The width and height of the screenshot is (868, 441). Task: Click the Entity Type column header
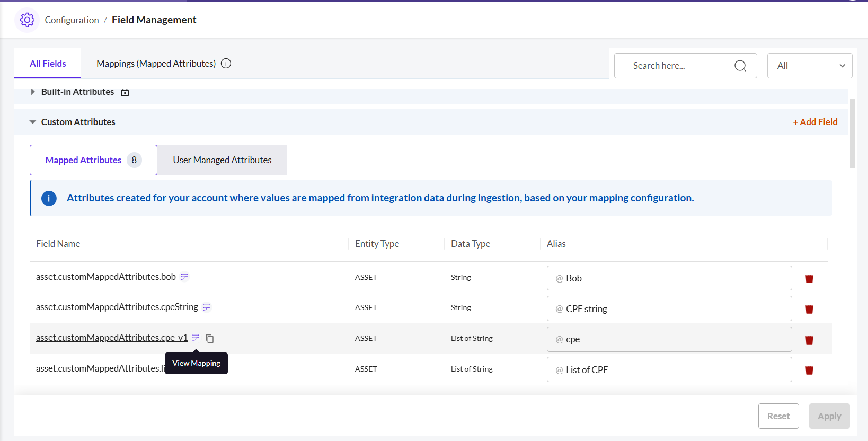pos(377,244)
